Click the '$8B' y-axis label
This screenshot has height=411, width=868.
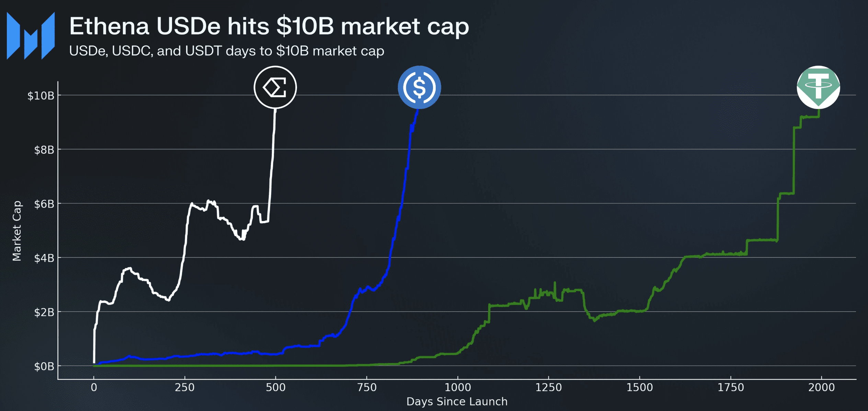coord(44,150)
